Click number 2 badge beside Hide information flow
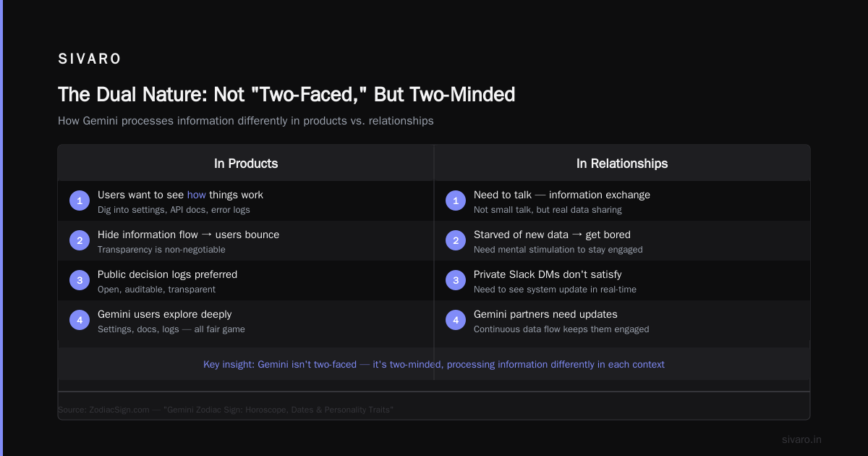868x456 pixels. point(80,240)
